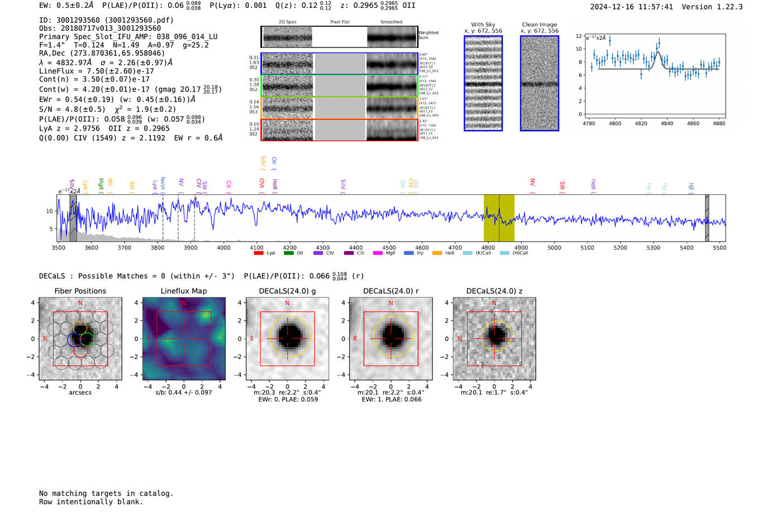Click 'No matching targets in catalog.' text
This screenshot has height=532, width=782.
click(x=106, y=493)
